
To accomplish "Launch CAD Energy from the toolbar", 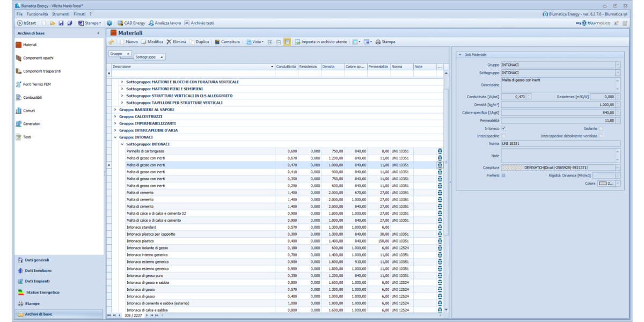I will 131,23.
